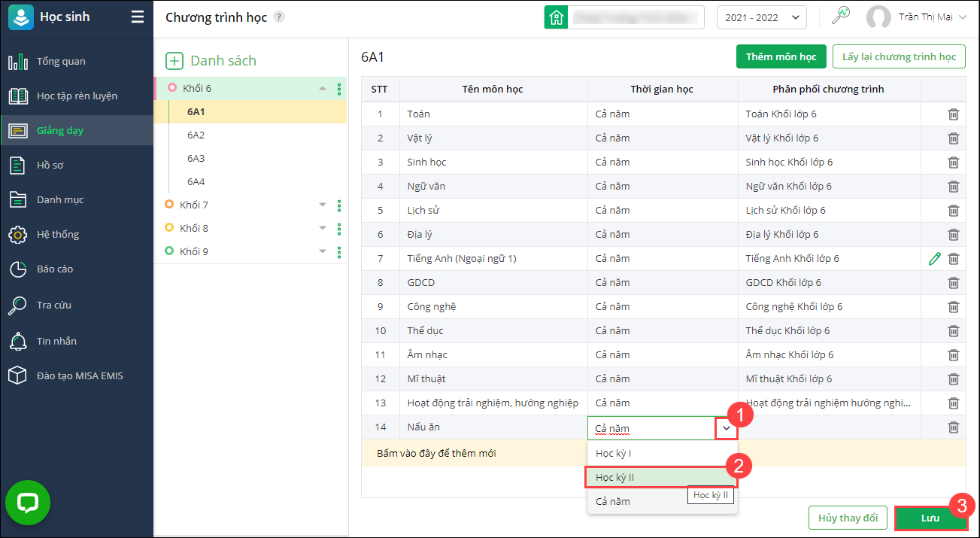The image size is (980, 538).
Task: Collapse the Khối 6 group arrow
Action: tap(323, 89)
